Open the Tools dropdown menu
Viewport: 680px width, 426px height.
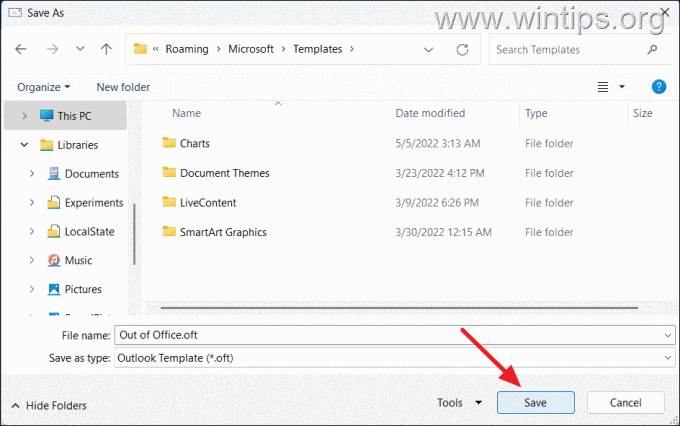(x=459, y=403)
